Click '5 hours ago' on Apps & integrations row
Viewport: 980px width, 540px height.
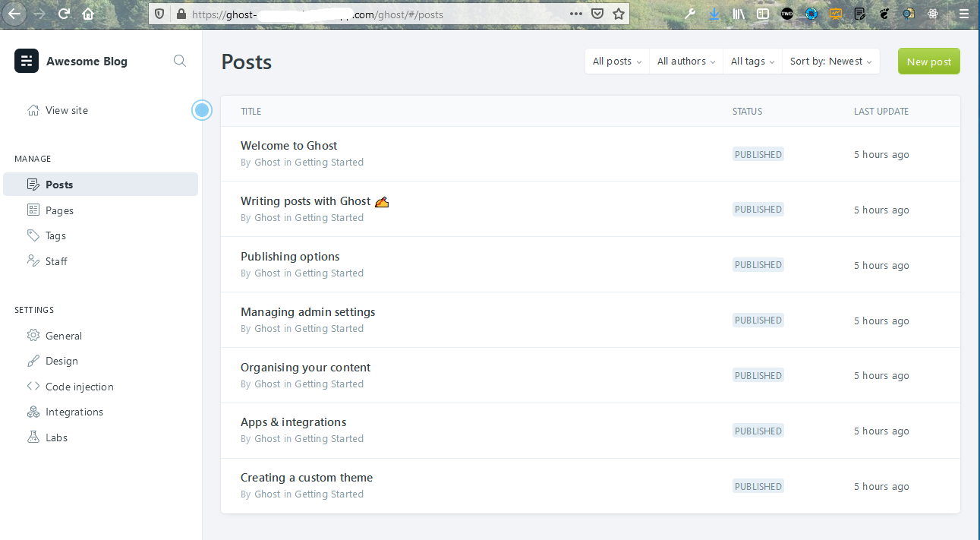[881, 431]
